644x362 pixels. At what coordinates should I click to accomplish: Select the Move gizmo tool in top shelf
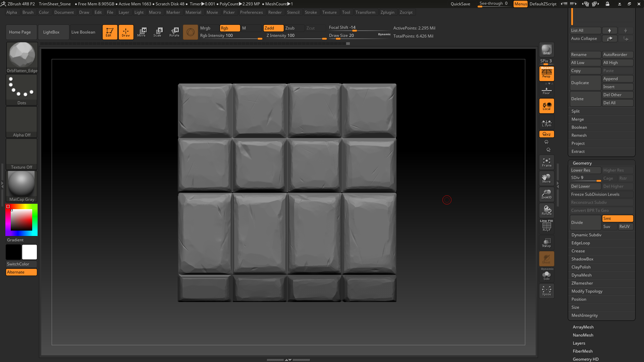[142, 32]
